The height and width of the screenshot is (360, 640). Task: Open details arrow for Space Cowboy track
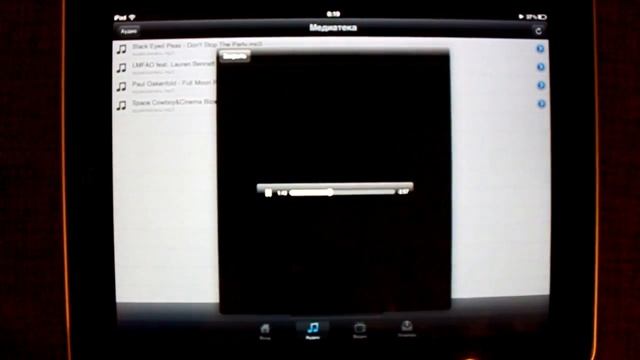click(x=541, y=104)
